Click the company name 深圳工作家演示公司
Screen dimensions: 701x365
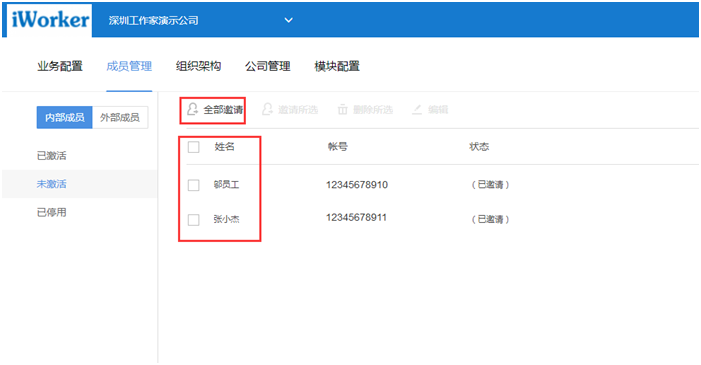(153, 20)
